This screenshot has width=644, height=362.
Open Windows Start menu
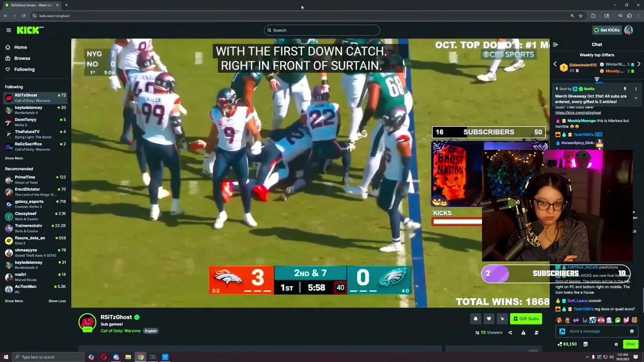(6, 357)
